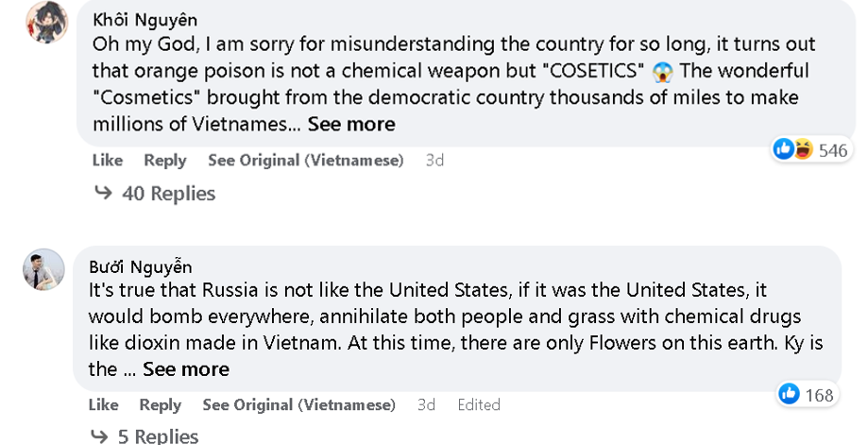Expand "See more" on Bưởi Nguyễn's comment
Viewport: 868px width, 445px height.
click(186, 368)
